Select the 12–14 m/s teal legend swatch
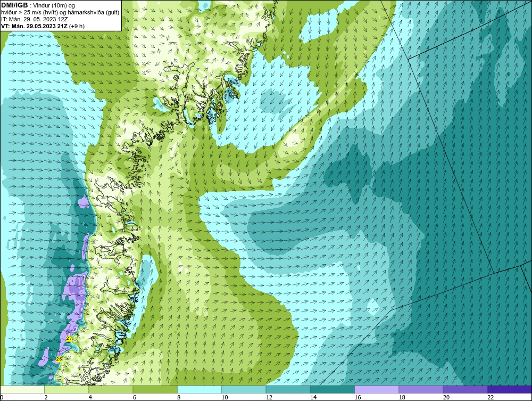The height and width of the screenshot is (401, 532). coord(288,389)
